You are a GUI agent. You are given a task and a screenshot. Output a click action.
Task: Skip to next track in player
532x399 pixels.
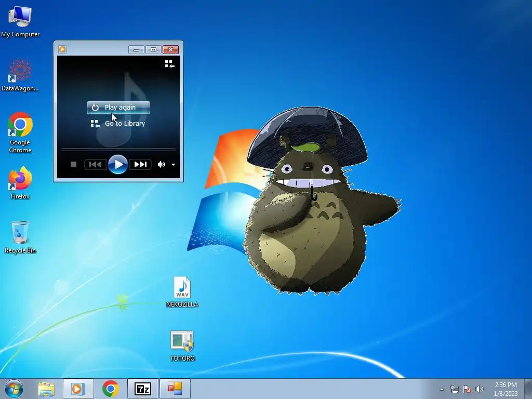[x=140, y=165]
